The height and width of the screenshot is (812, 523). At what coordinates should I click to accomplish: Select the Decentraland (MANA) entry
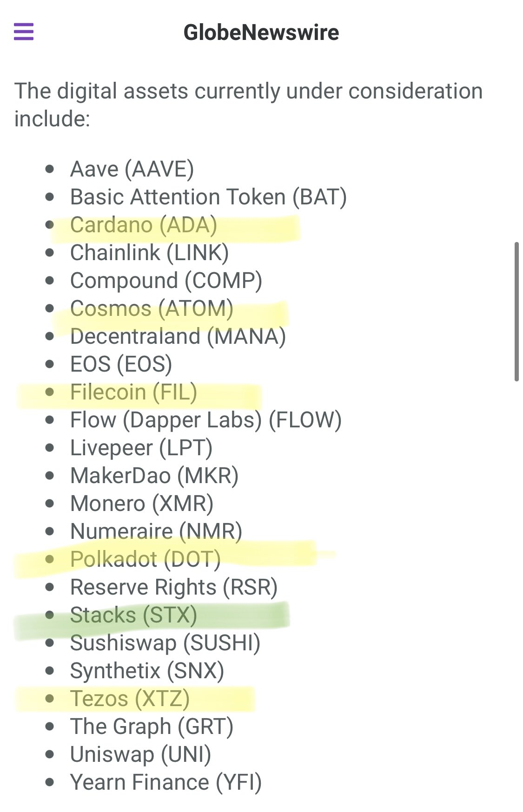pos(178,336)
